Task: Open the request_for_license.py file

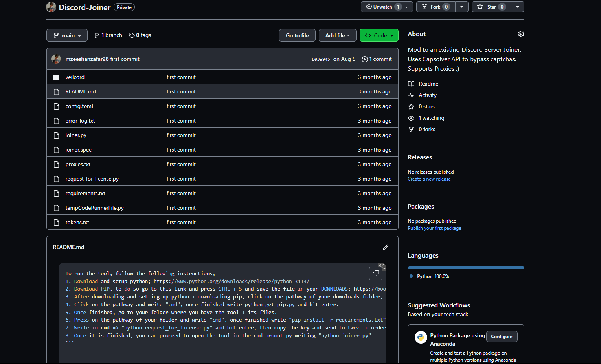Action: pyautogui.click(x=92, y=179)
